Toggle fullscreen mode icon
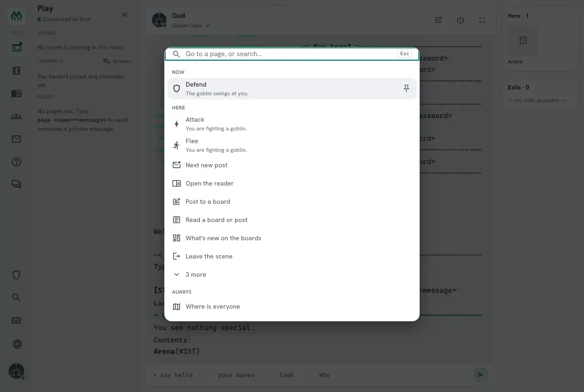Viewport: 584px width, 392px height. pyautogui.click(x=482, y=20)
